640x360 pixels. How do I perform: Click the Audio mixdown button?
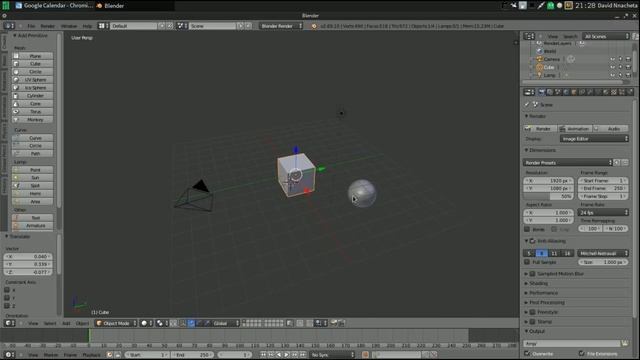click(x=611, y=129)
